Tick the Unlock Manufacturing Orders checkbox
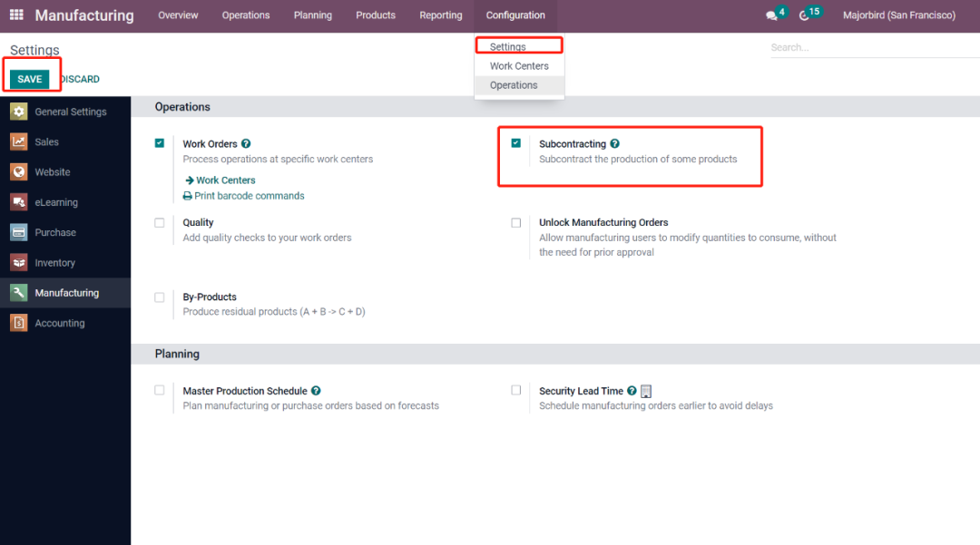 (x=516, y=222)
